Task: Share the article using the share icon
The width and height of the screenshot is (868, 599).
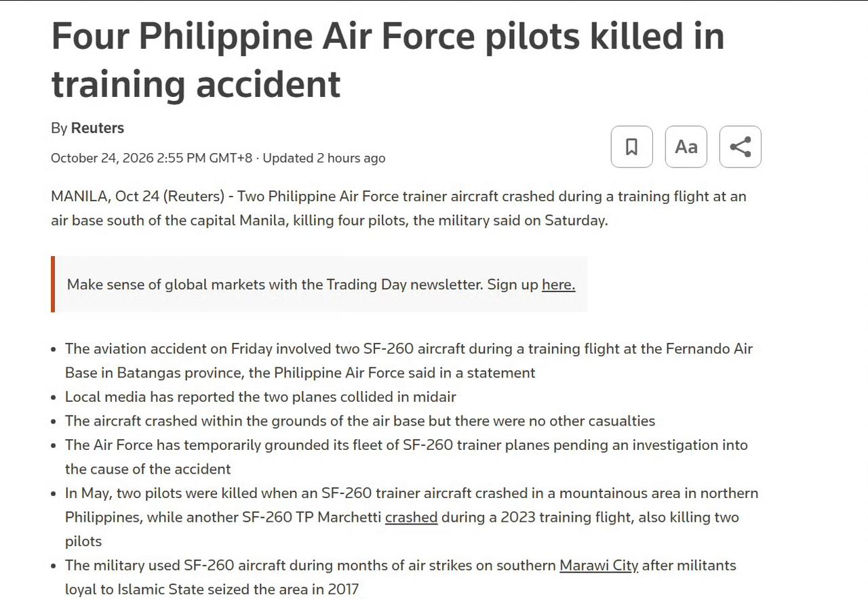Action: point(740,146)
